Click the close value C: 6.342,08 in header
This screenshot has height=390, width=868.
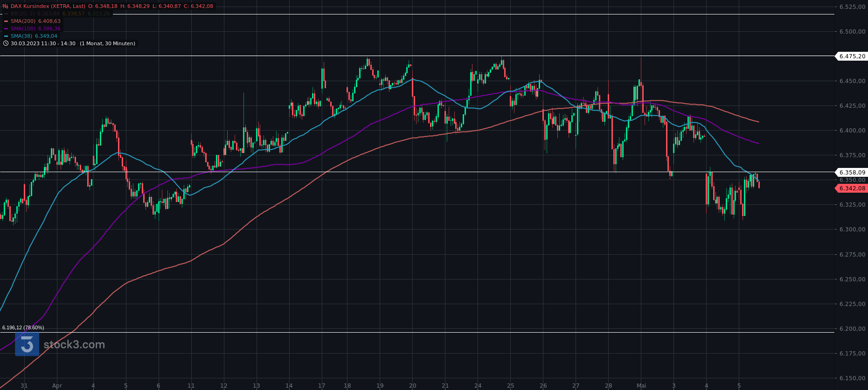tap(198, 6)
